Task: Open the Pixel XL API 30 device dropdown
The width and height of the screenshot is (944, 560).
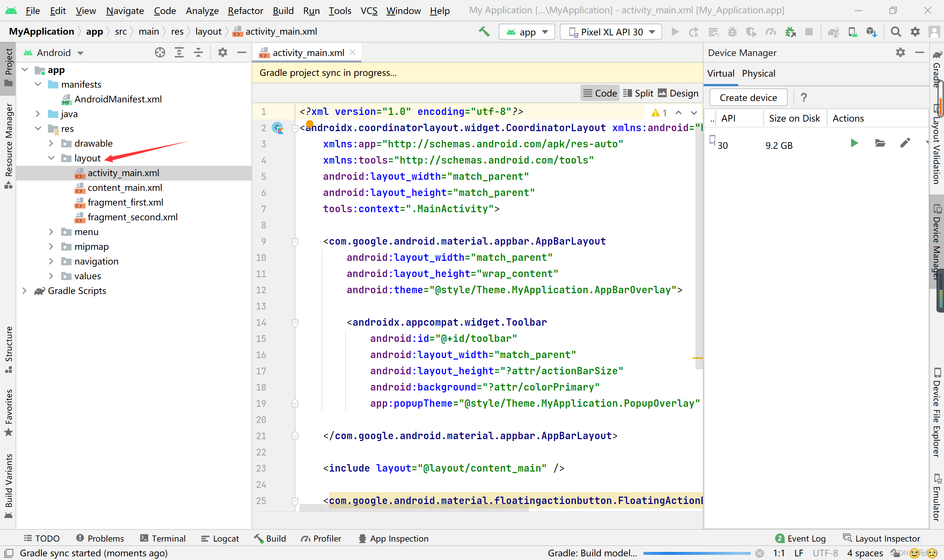Action: point(611,32)
